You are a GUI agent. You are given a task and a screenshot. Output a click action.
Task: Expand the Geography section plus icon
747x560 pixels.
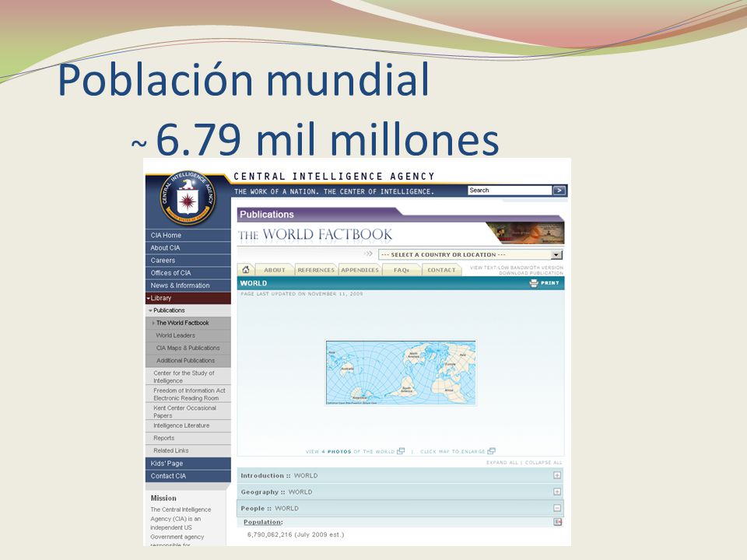point(557,492)
